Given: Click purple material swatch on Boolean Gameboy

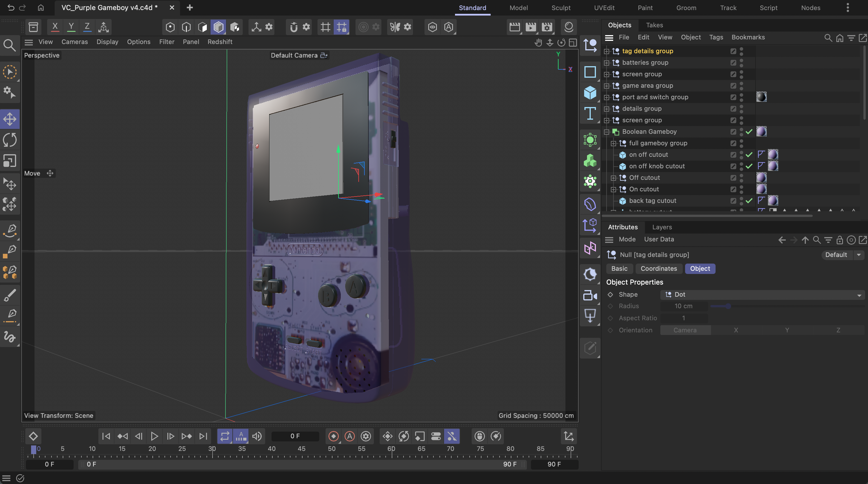Looking at the screenshot, I should point(761,132).
